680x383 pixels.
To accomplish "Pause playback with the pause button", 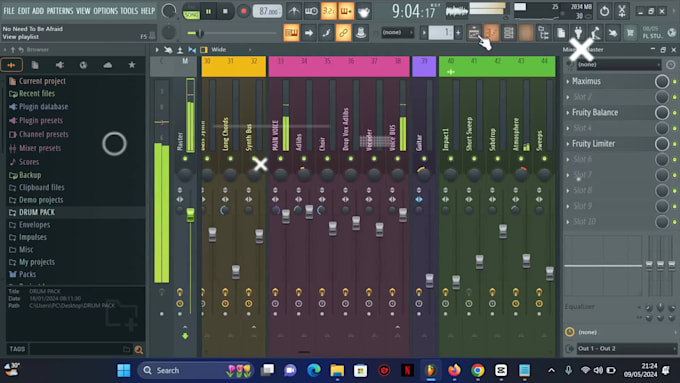I will point(209,11).
